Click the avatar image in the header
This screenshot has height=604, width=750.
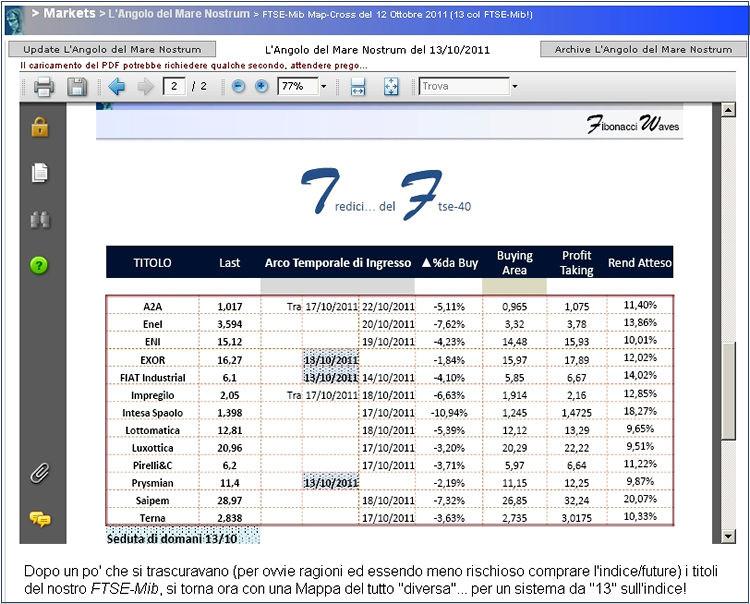pos(14,21)
